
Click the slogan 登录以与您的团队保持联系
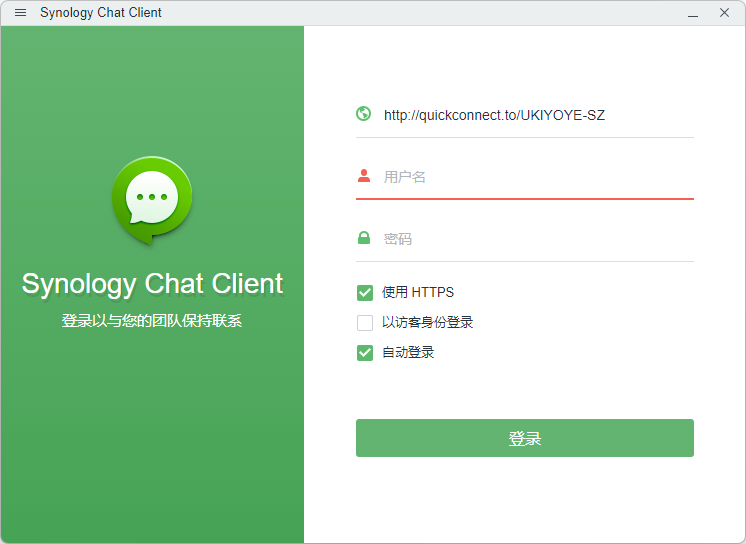pos(152,321)
